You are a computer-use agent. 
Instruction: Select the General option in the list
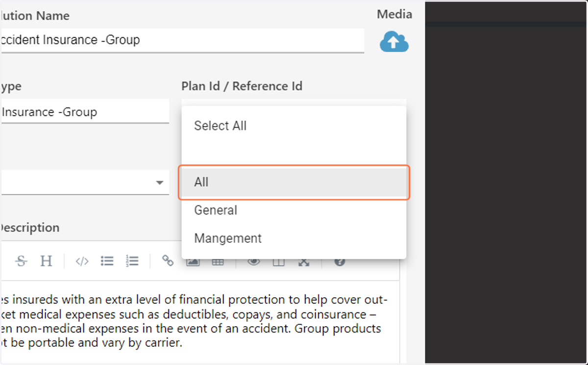click(x=294, y=210)
